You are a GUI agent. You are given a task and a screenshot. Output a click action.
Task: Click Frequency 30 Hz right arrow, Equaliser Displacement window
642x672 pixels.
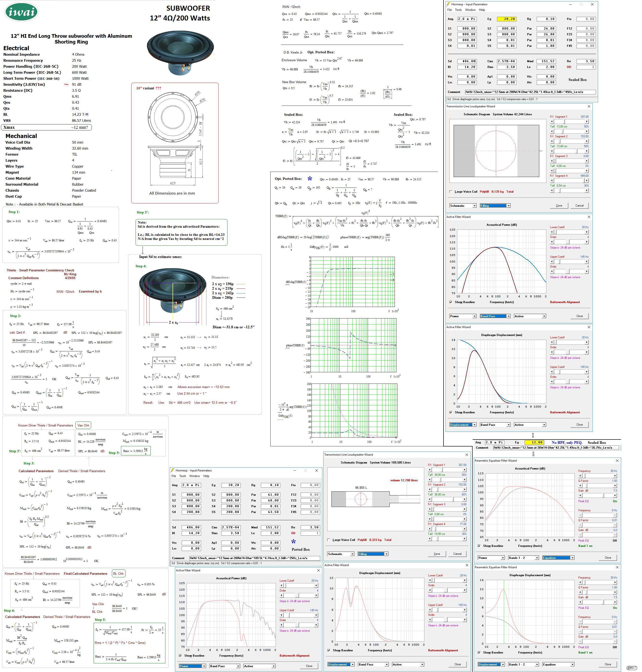tap(615, 582)
